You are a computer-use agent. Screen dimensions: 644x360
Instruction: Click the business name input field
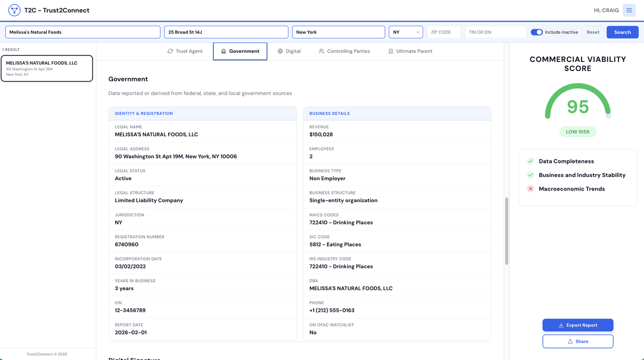click(83, 32)
